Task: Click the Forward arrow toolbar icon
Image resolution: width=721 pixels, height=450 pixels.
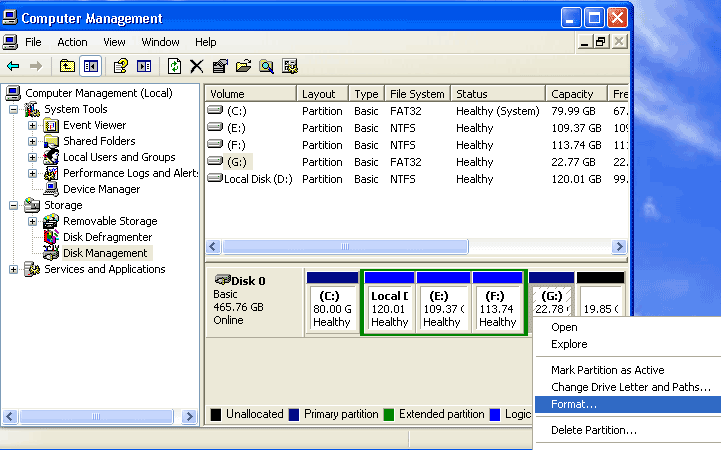Action: (x=35, y=67)
